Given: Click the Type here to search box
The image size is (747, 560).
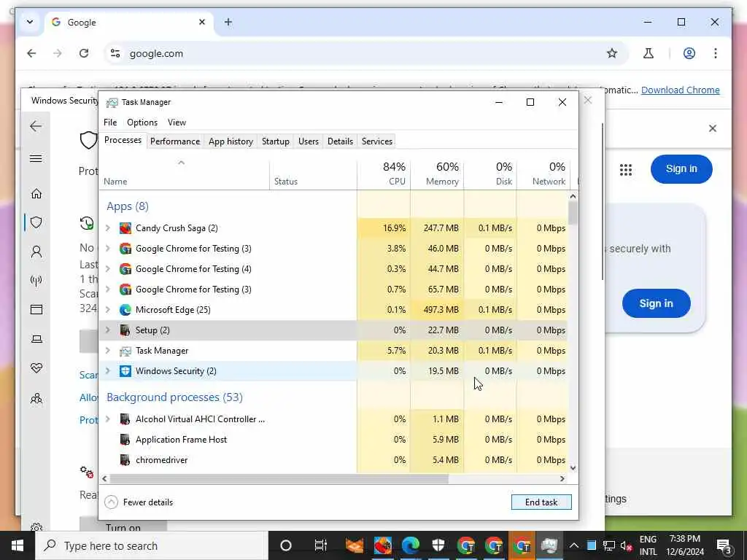Looking at the screenshot, I should click(152, 545).
